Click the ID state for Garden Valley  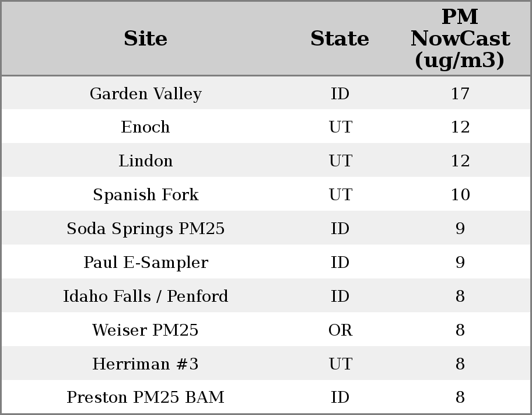point(340,93)
